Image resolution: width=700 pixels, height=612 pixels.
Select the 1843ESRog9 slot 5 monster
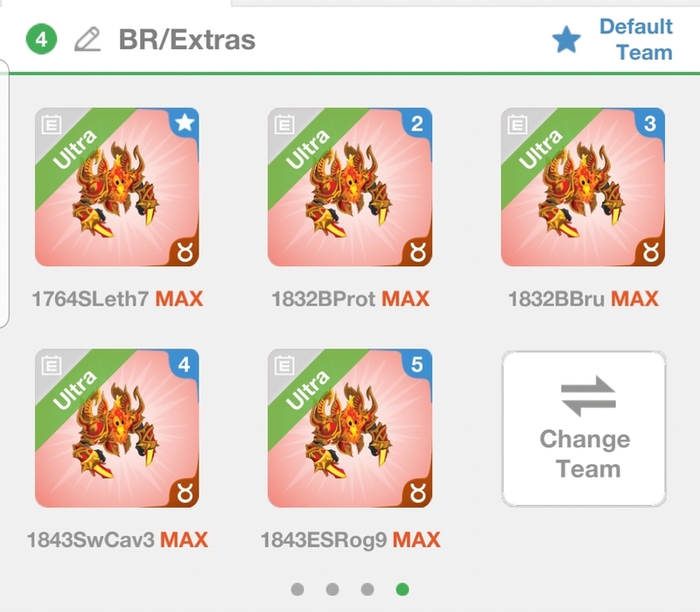(350, 428)
